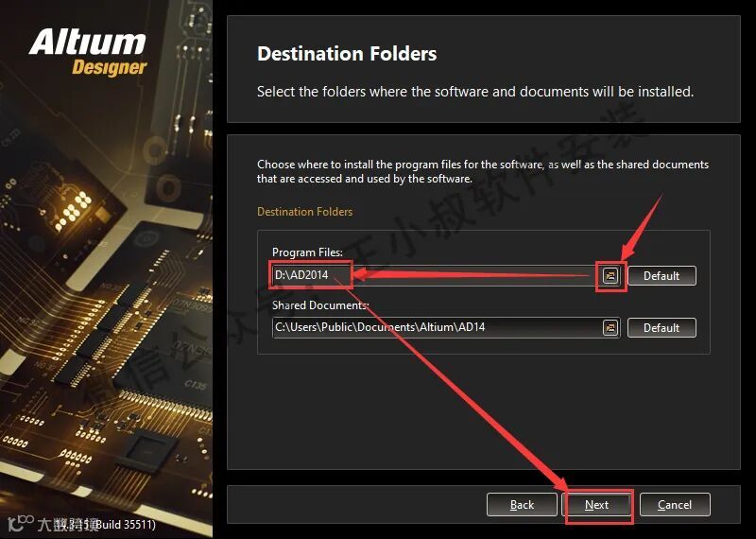The width and height of the screenshot is (756, 539).
Task: Click the watermark logo in bottom-left corner
Action: click(21, 523)
